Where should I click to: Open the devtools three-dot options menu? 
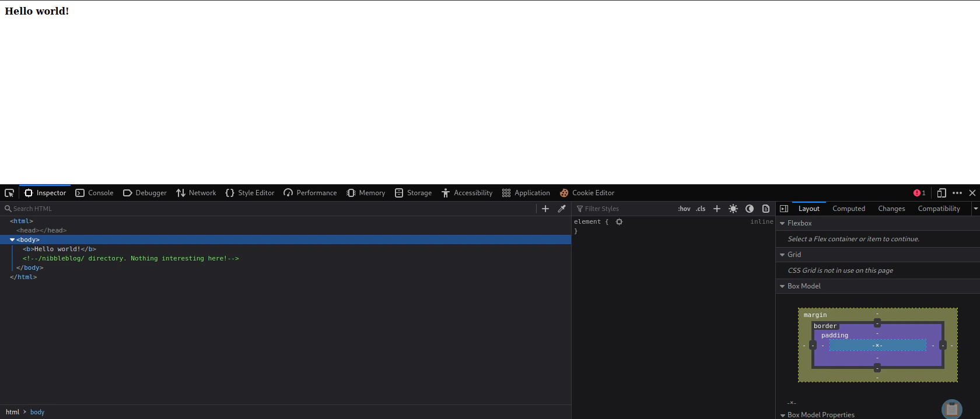coord(957,193)
